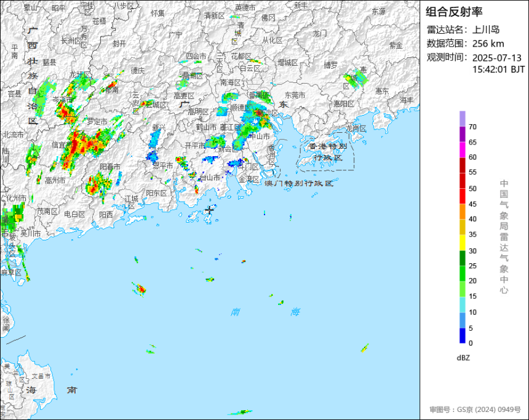The width and height of the screenshot is (529, 420).
Task: Select the 吴川市 city label
Action: [30, 233]
